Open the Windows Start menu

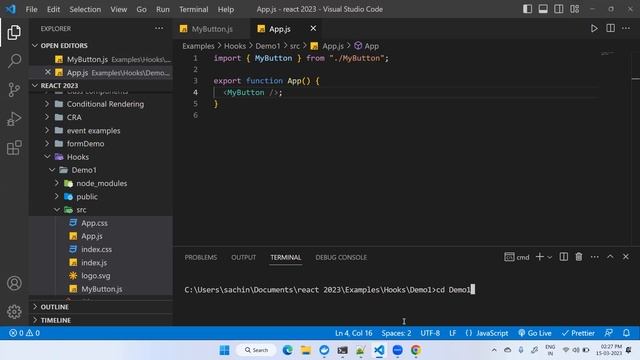pyautogui.click(x=224, y=350)
